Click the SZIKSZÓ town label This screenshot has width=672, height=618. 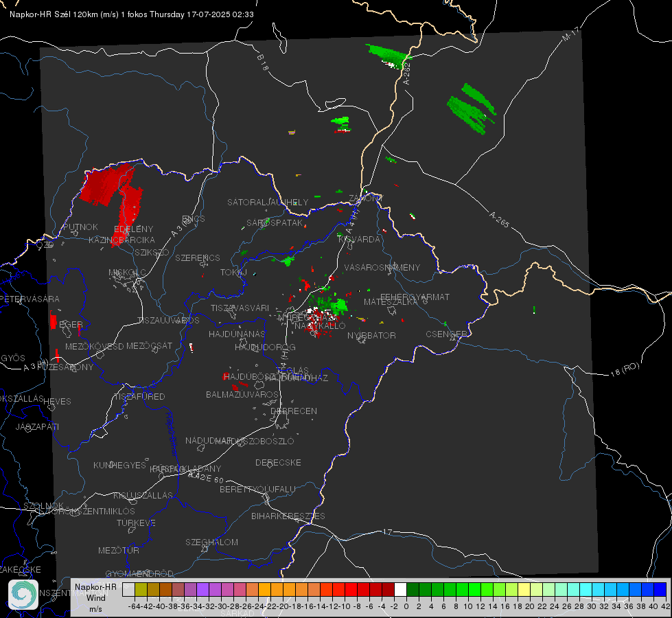pyautogui.click(x=152, y=252)
